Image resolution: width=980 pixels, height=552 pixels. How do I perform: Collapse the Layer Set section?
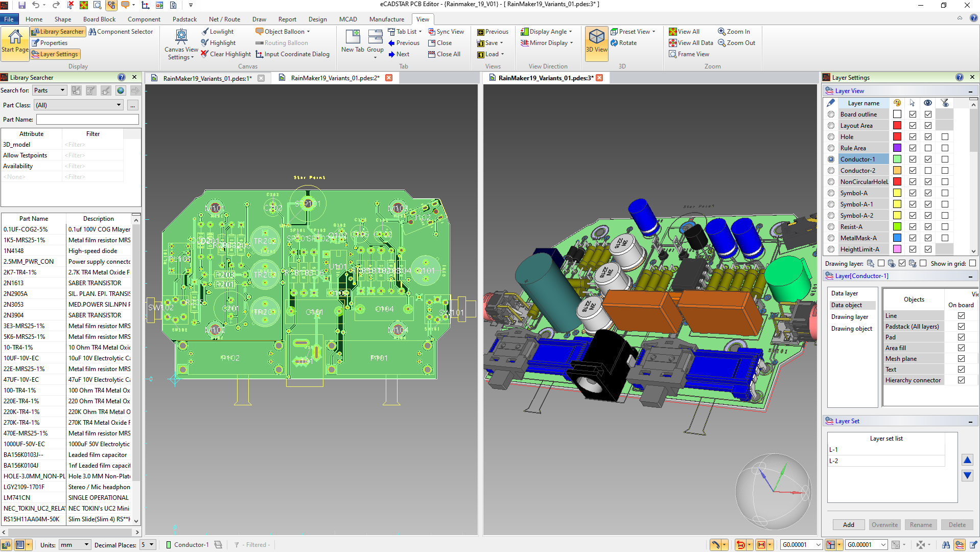[x=970, y=422]
